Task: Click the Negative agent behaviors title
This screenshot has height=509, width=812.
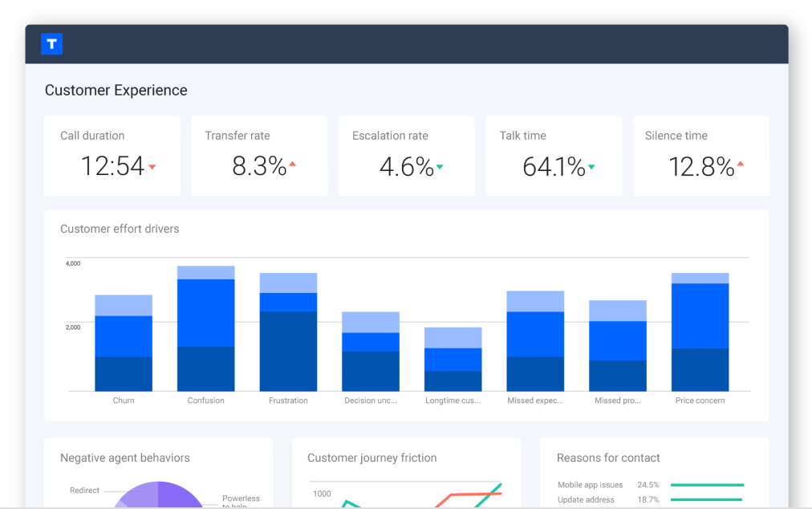Action: click(125, 458)
